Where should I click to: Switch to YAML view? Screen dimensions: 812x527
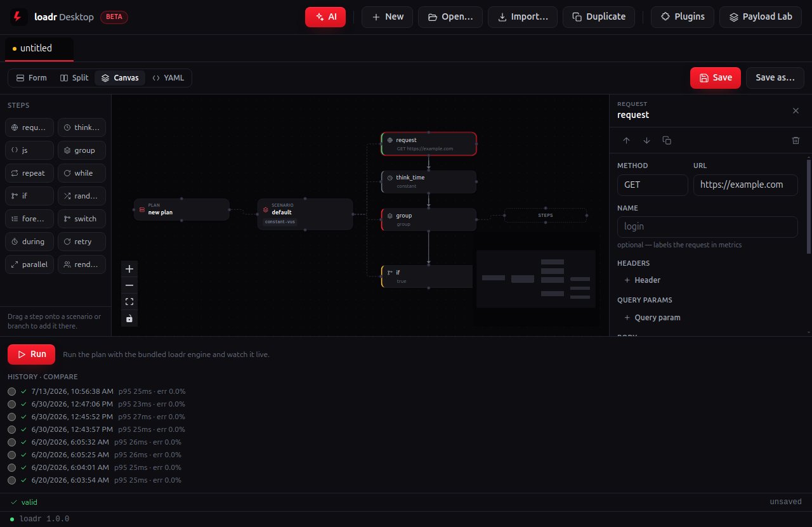(168, 78)
